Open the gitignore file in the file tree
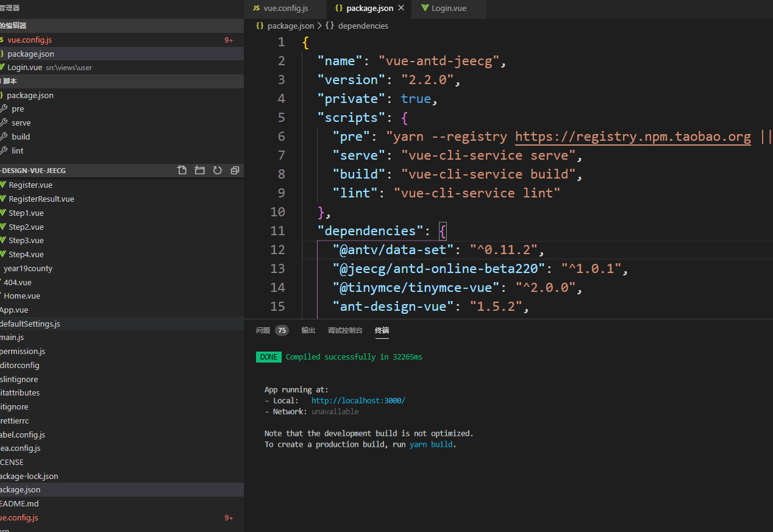The height and width of the screenshot is (532, 773). [122, 406]
